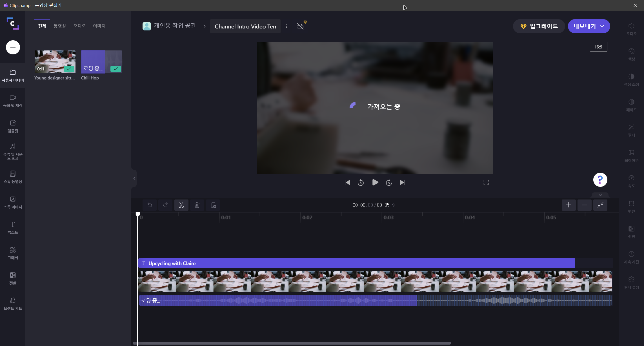The height and width of the screenshot is (346, 644).
Task: Switch to the Images media tab
Action: [x=99, y=26]
